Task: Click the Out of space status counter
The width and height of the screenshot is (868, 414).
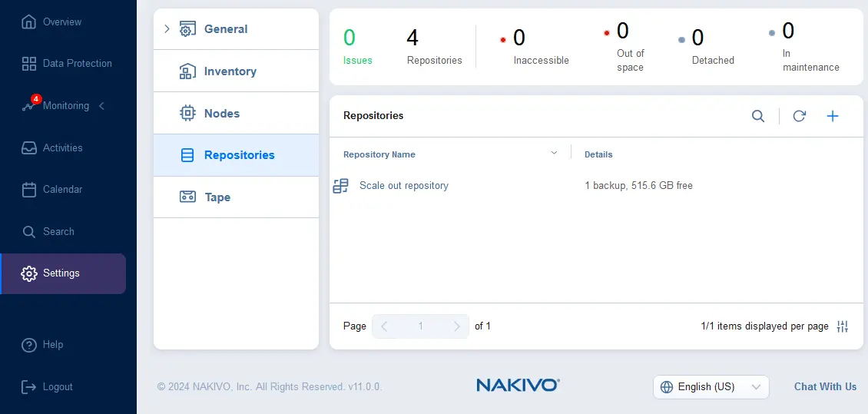Action: point(624,47)
